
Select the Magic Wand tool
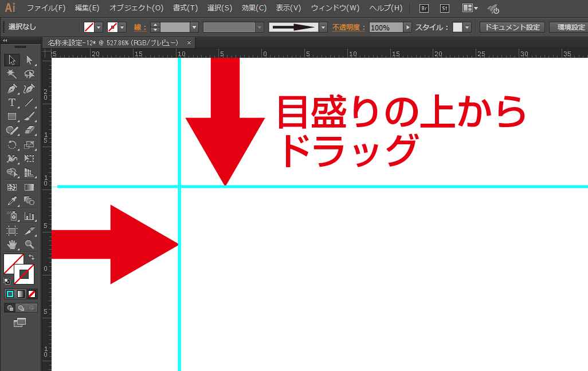[x=12, y=74]
